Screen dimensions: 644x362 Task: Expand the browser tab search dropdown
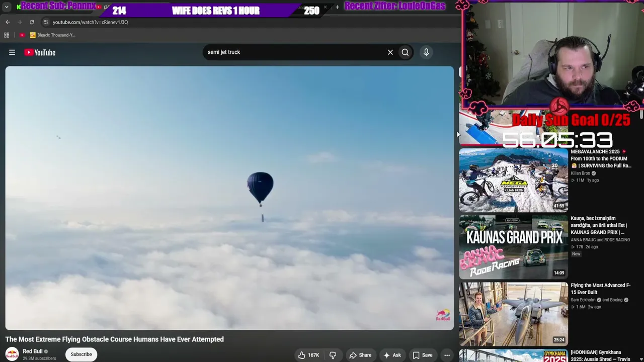[7, 7]
